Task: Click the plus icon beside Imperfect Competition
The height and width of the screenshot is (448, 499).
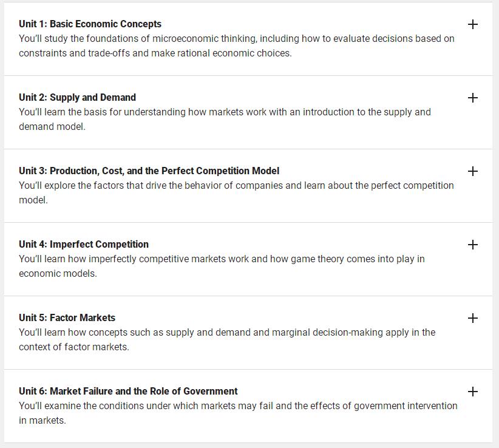Action: pyautogui.click(x=472, y=245)
